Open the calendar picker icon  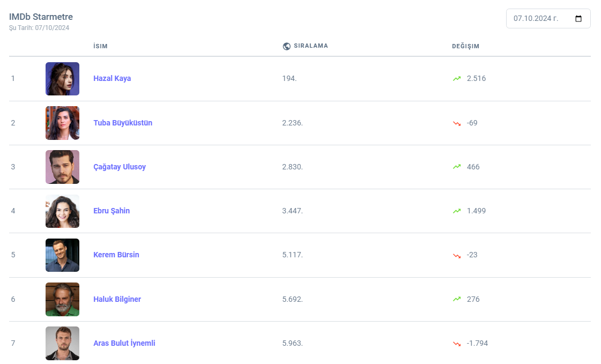click(578, 19)
